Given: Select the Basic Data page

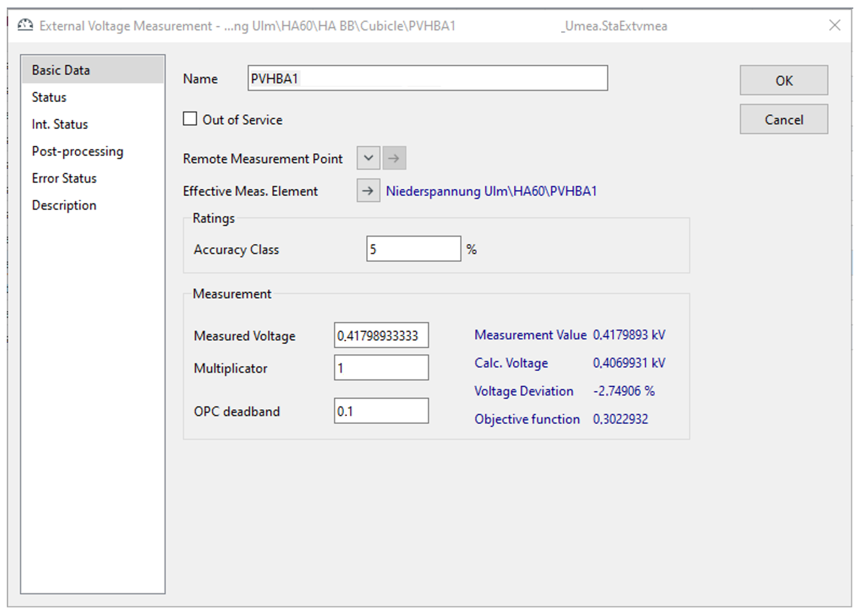Looking at the screenshot, I should click(x=93, y=70).
